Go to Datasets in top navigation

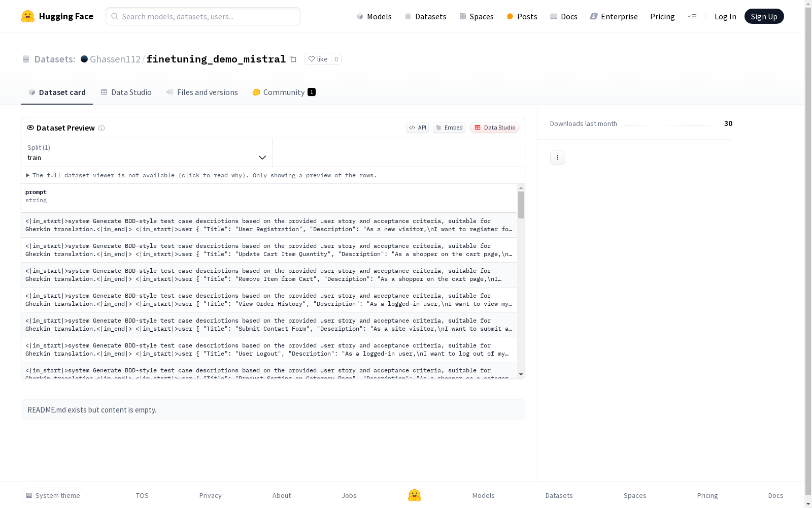click(425, 16)
